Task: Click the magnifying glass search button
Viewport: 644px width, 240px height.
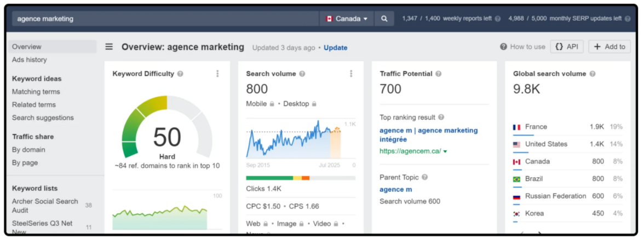Action: point(384,19)
